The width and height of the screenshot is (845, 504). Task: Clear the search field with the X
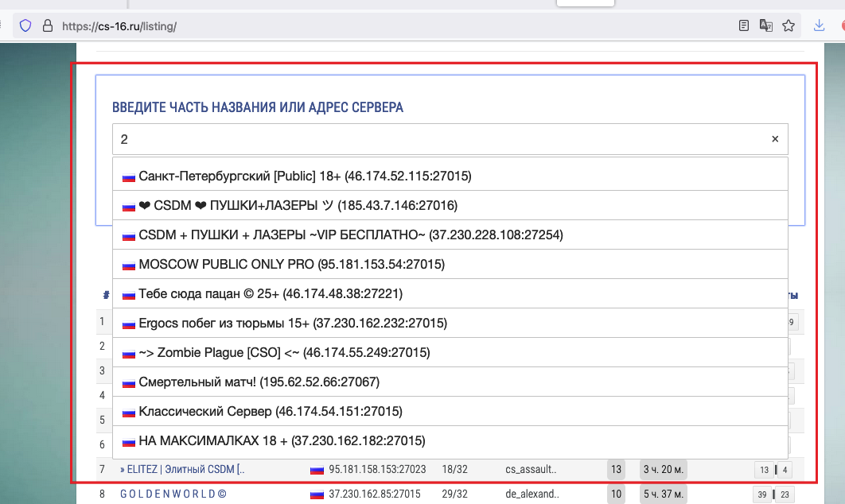[775, 139]
